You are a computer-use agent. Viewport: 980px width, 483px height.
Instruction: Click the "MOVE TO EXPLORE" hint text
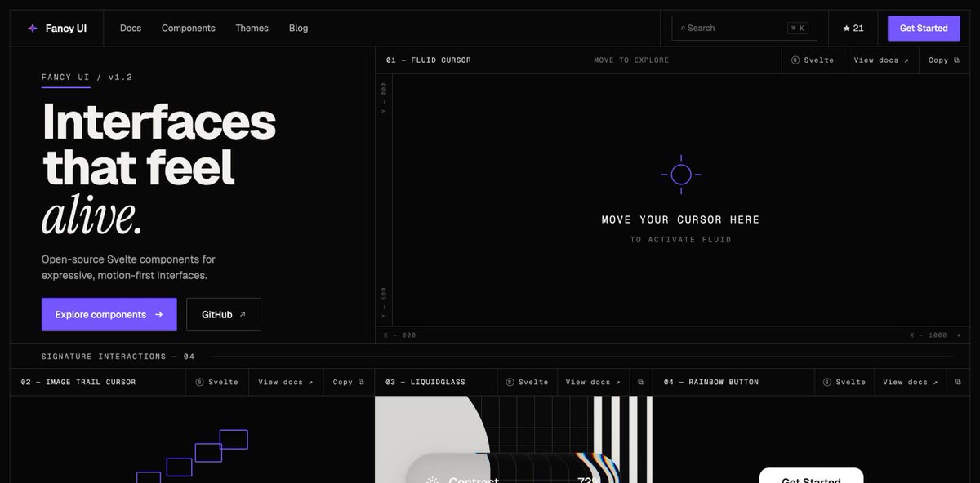[631, 60]
